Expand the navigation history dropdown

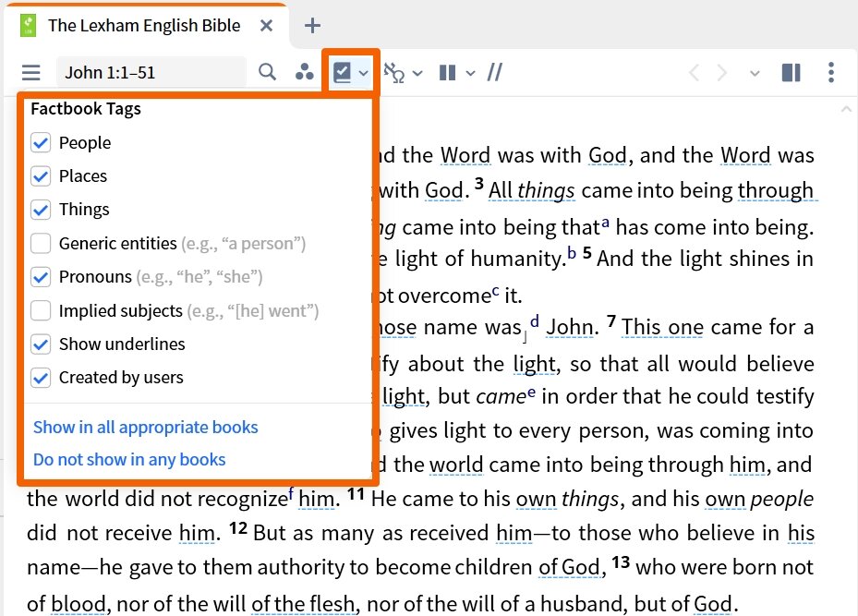tap(755, 73)
